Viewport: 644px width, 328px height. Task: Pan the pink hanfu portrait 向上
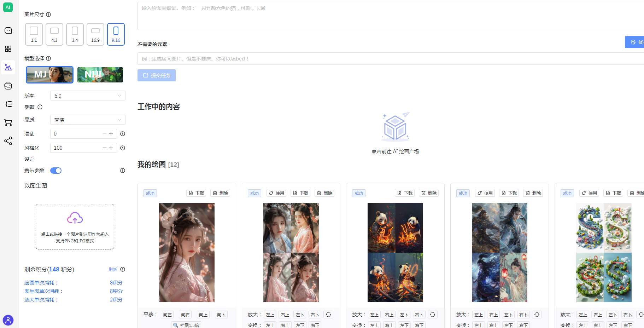pyautogui.click(x=203, y=315)
